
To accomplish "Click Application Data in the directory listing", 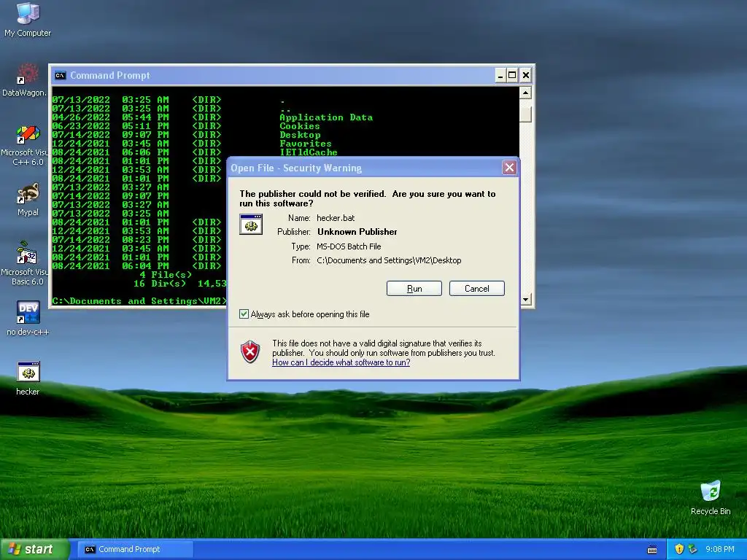I will click(x=326, y=117).
